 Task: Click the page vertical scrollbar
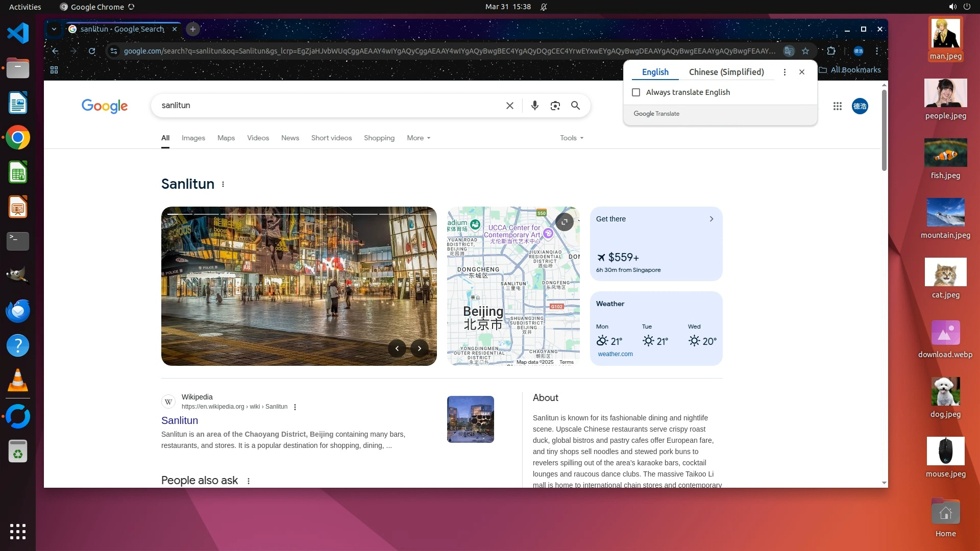tap(884, 130)
